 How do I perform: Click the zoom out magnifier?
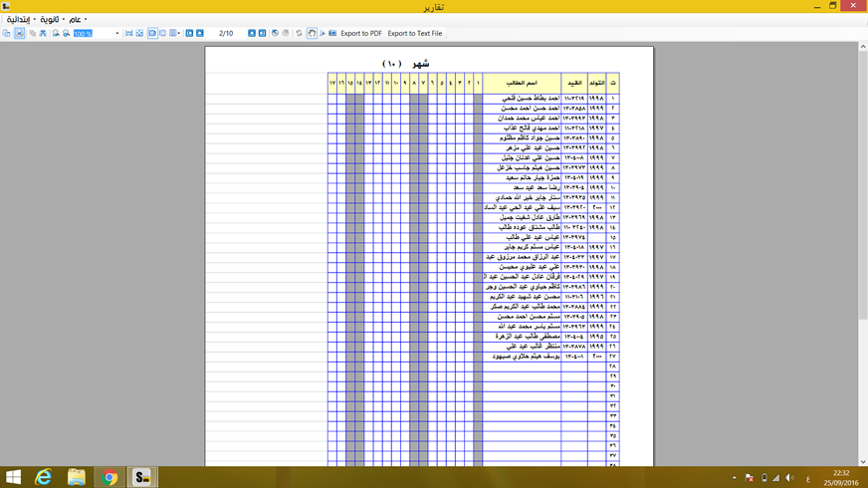click(66, 33)
